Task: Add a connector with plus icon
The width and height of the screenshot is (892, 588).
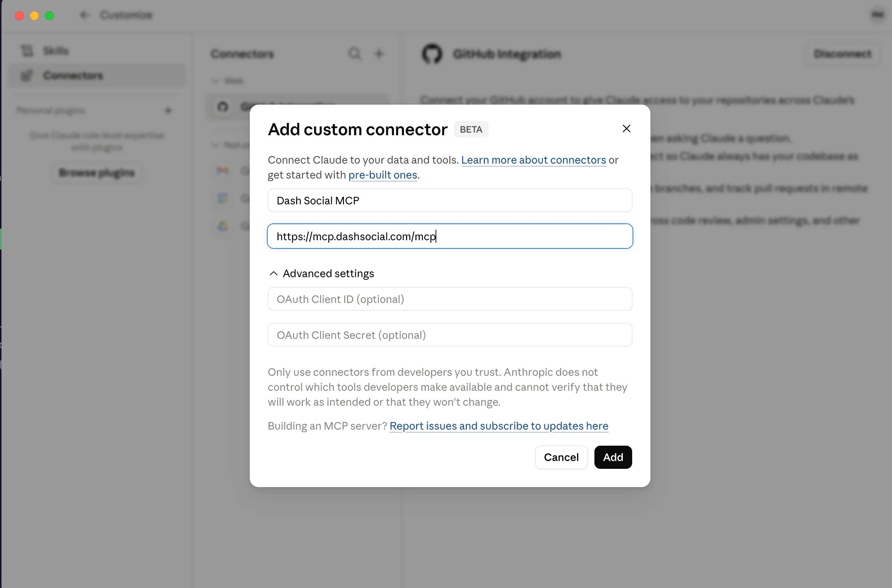Action: click(x=379, y=54)
